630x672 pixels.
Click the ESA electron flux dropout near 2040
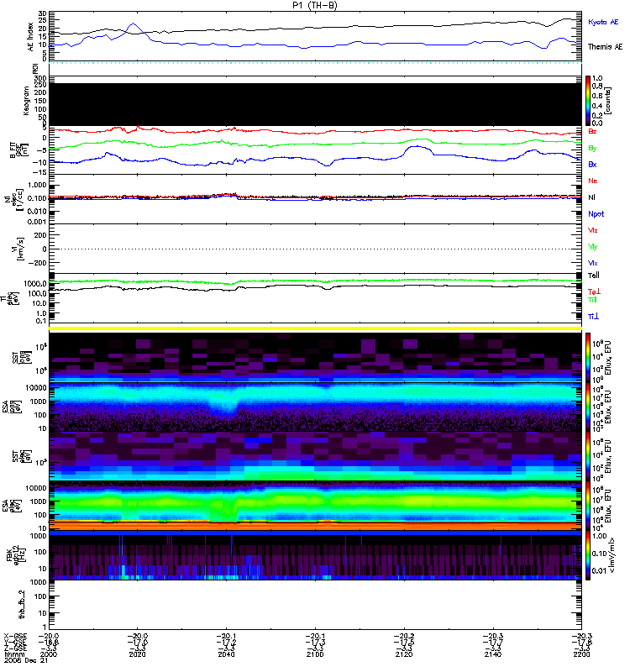click(x=223, y=510)
